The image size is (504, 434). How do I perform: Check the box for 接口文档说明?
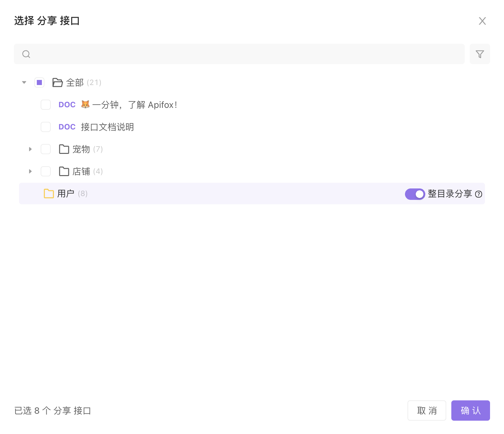[46, 127]
